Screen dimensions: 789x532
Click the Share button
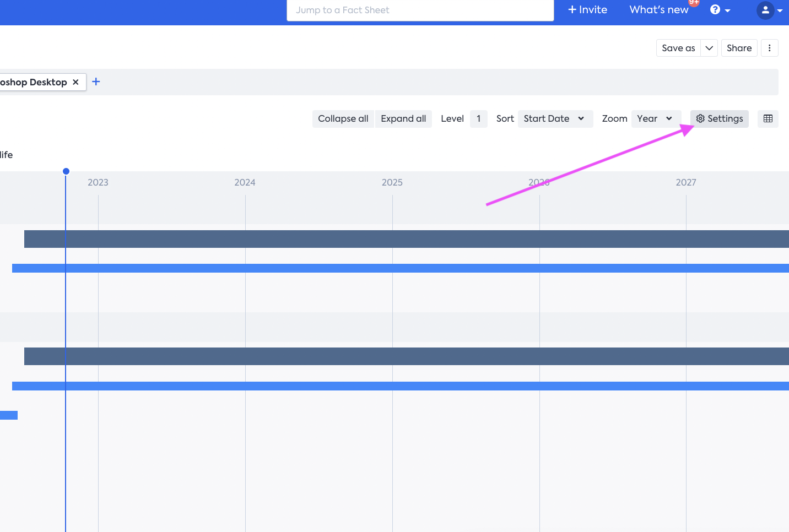(739, 48)
